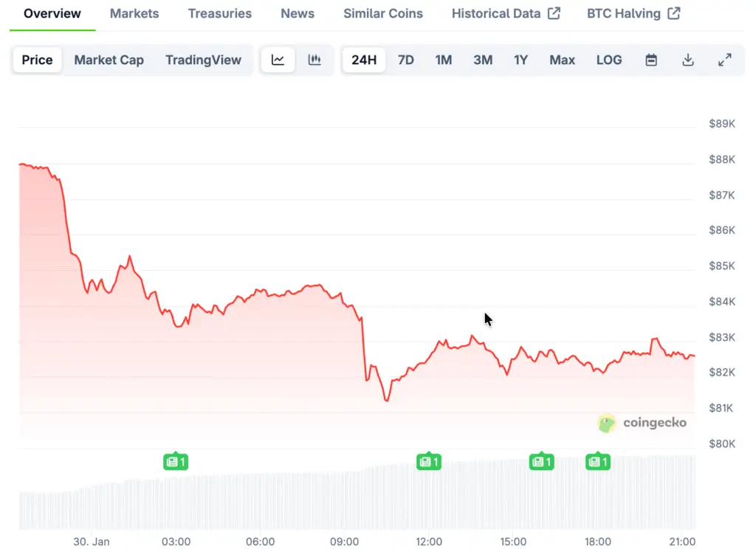
Task: Switch to candlestick chart view
Action: pos(315,61)
